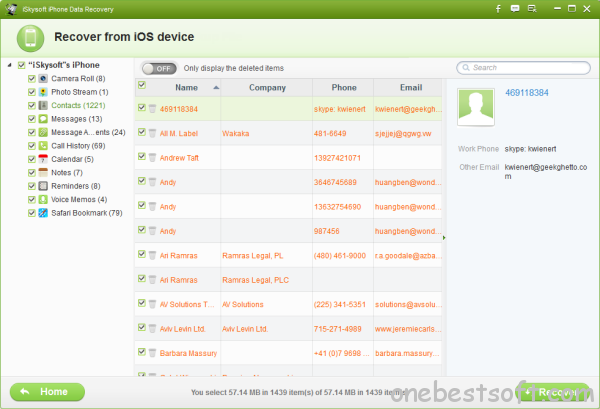Click the Home button

tap(47, 392)
